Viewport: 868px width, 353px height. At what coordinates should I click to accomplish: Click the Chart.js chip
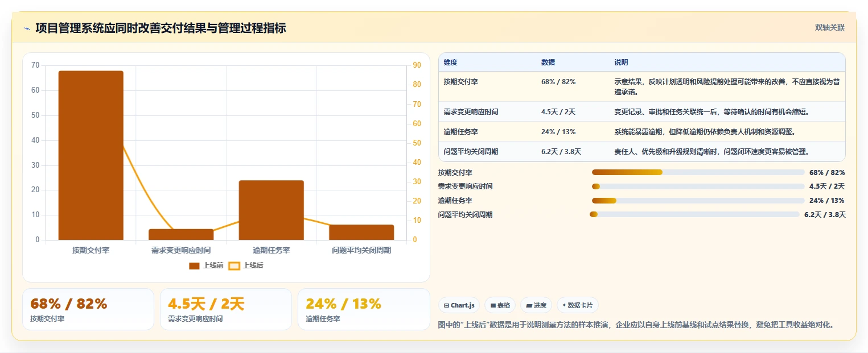459,305
